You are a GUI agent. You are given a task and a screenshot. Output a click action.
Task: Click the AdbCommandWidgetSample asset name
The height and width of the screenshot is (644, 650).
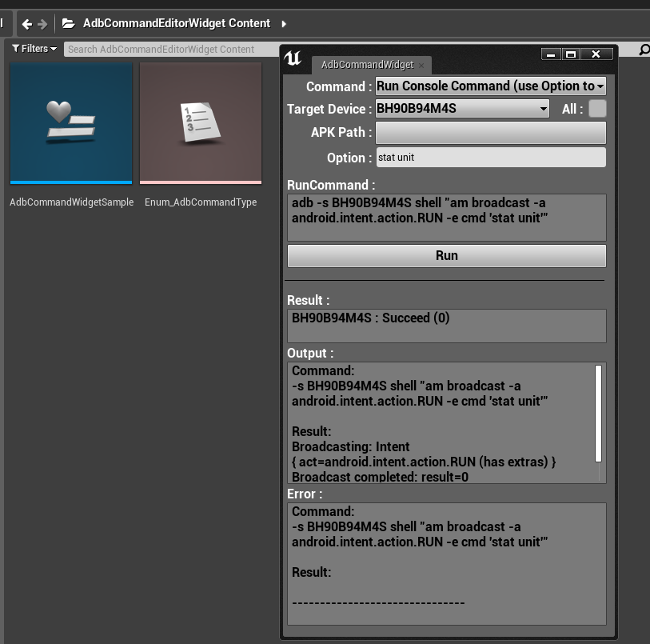click(72, 202)
